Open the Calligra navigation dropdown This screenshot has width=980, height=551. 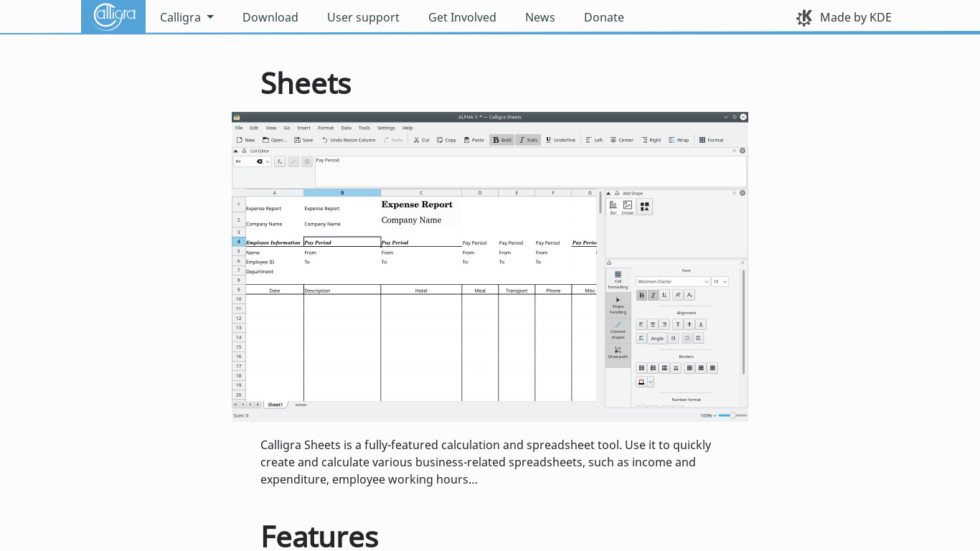point(187,17)
